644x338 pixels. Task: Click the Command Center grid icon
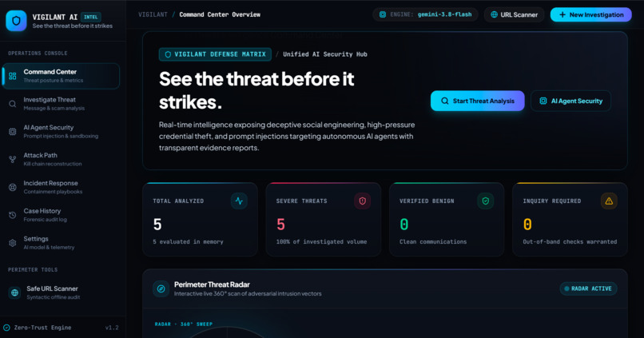tap(13, 76)
